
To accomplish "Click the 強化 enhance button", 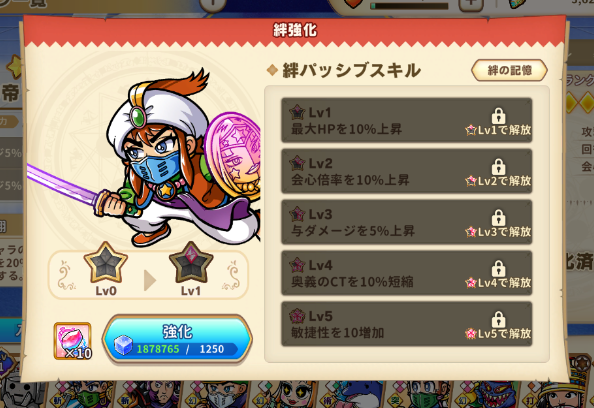I will coord(177,338).
